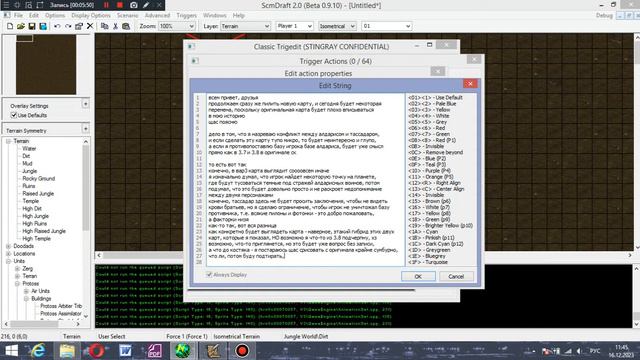640x360 pixels.
Task: Open the ScmDraft taskbar icon
Action: (183, 351)
